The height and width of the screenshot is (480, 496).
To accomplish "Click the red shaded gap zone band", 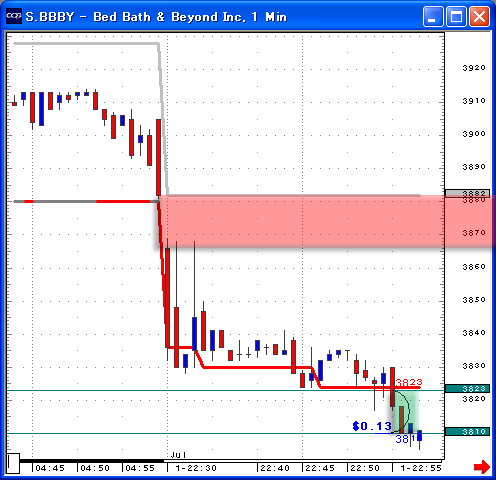I will pyautogui.click(x=327, y=221).
